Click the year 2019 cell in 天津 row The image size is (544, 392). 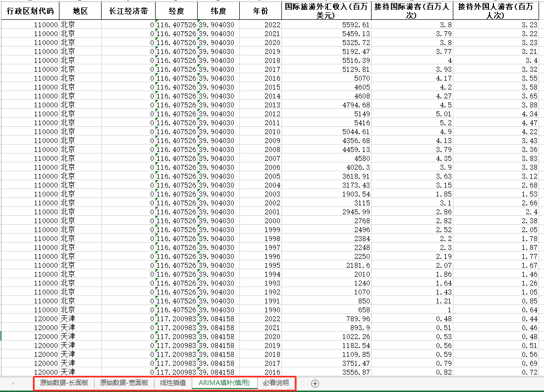coord(261,345)
